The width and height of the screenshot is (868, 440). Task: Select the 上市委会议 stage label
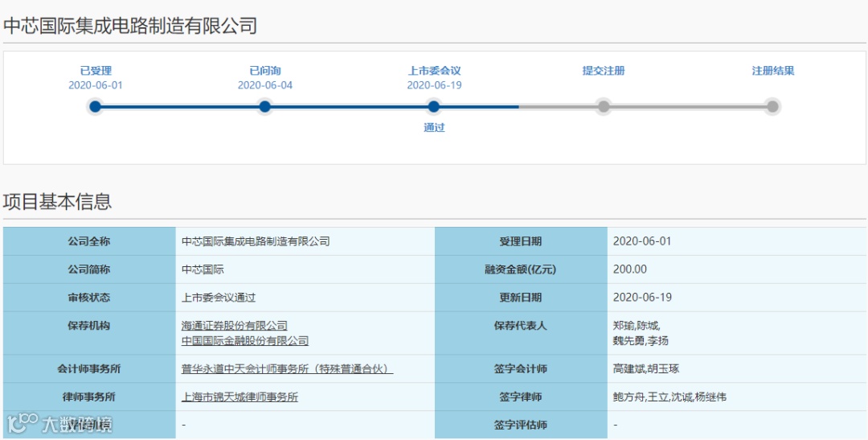pos(435,71)
